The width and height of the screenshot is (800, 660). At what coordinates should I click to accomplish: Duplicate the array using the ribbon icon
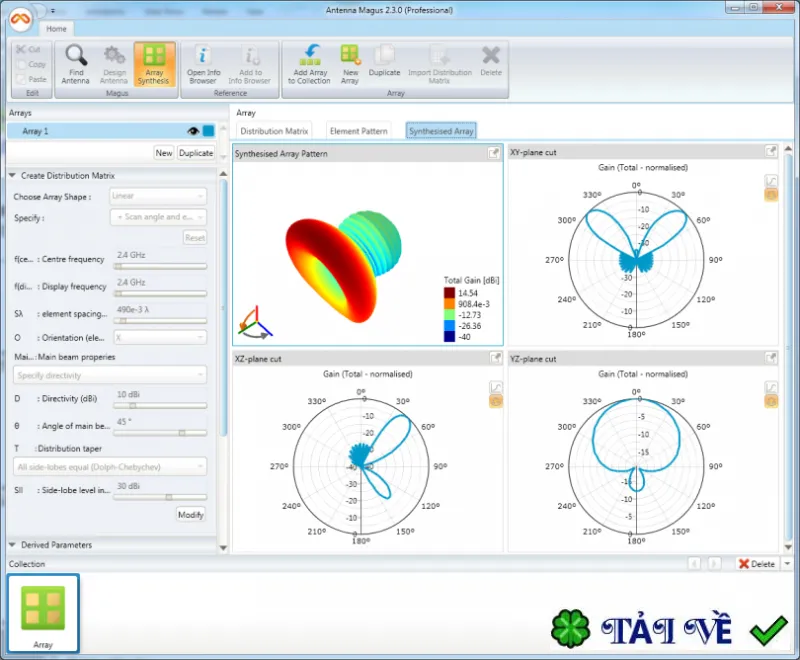point(384,62)
